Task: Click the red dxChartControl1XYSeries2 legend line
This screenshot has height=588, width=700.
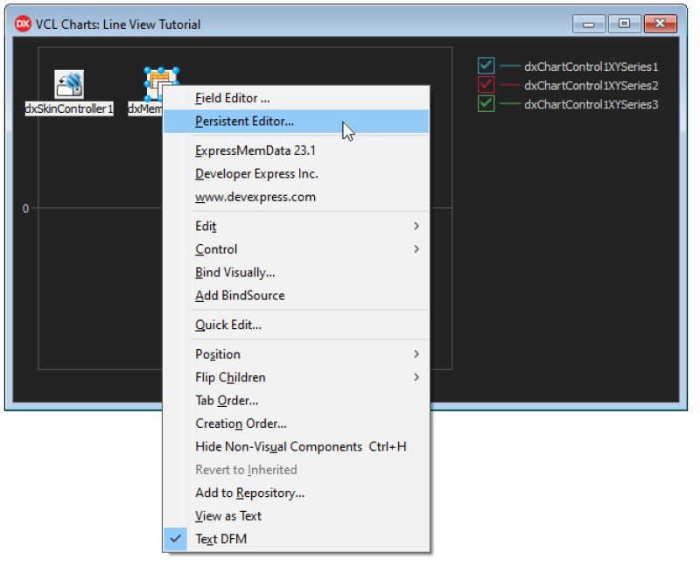Action: pos(510,85)
